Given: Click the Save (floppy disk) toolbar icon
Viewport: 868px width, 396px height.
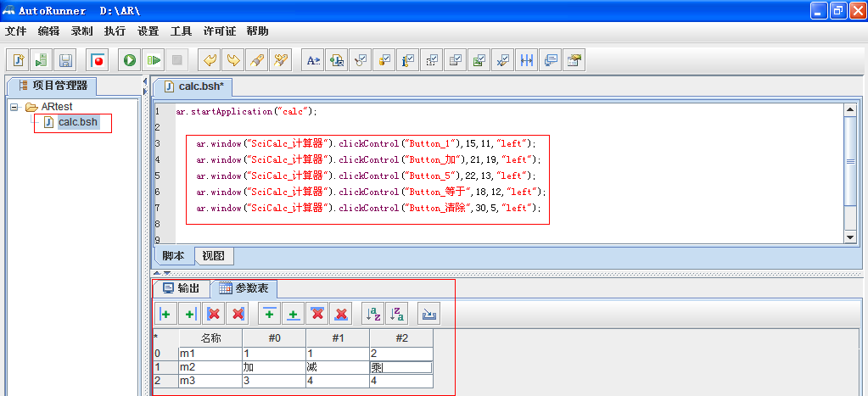Looking at the screenshot, I should click(x=66, y=60).
